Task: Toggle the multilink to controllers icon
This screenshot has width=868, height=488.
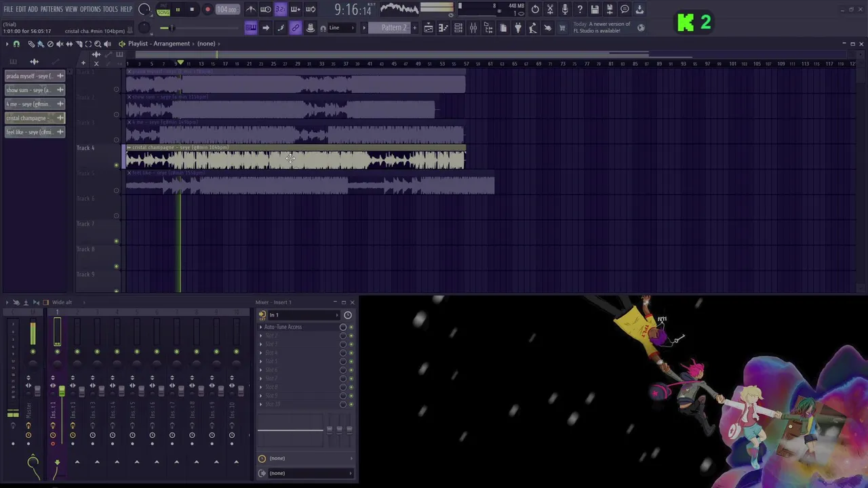Action: point(295,28)
